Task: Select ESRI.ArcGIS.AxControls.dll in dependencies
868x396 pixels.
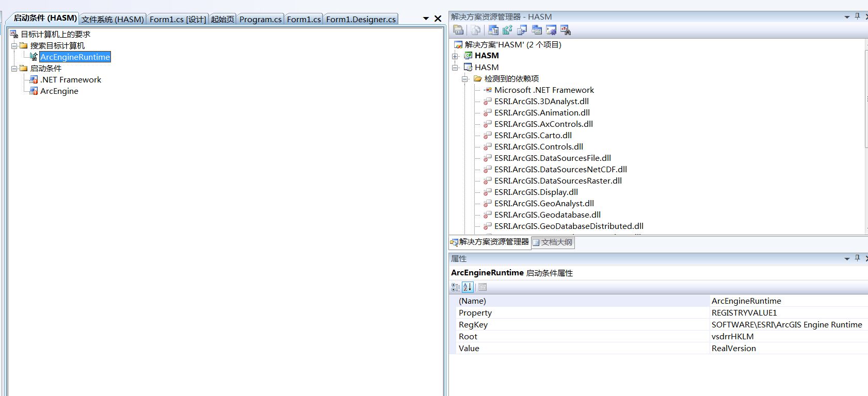Action: point(543,124)
